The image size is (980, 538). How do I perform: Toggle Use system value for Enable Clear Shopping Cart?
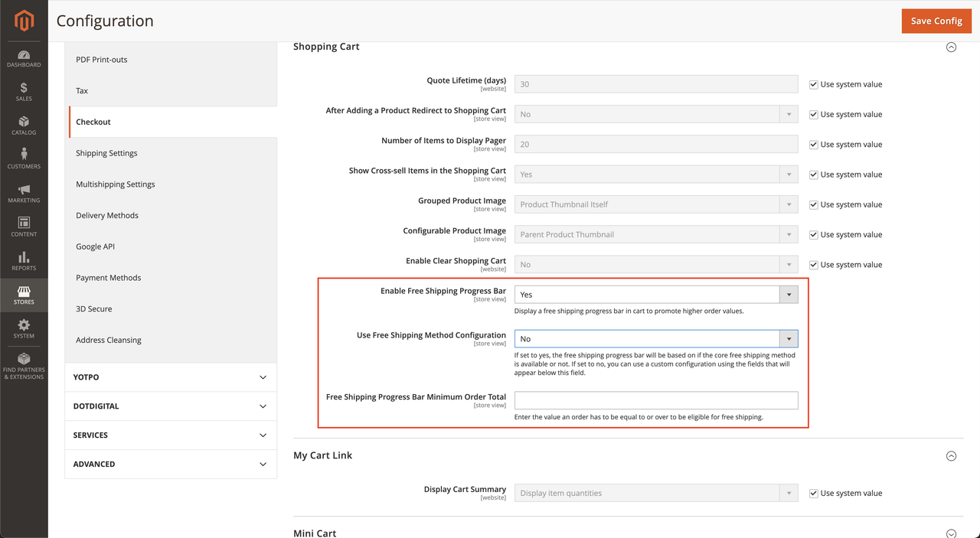coord(814,265)
